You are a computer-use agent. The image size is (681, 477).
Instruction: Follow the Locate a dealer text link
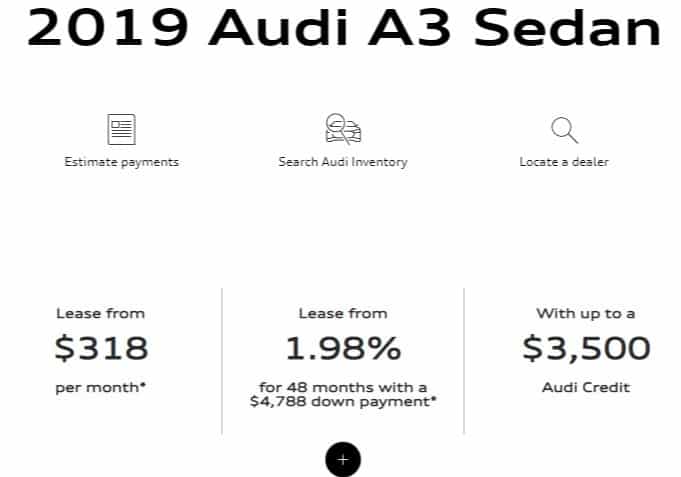[564, 161]
